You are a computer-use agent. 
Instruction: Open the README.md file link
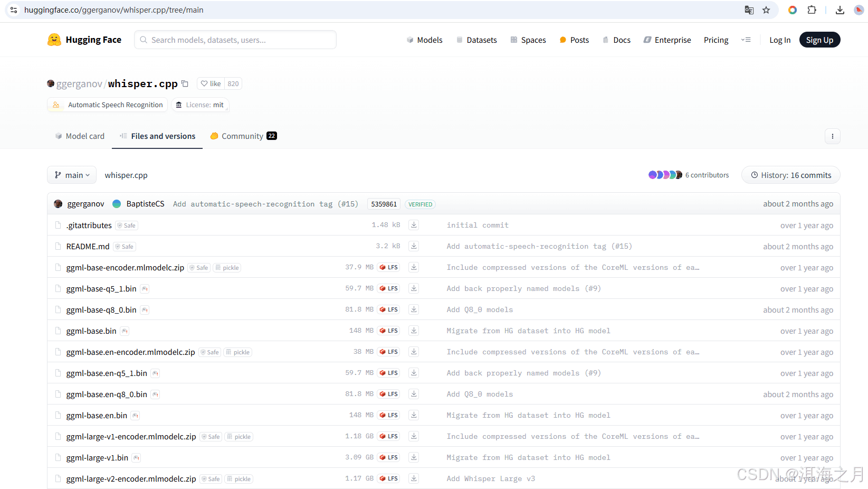coord(88,247)
